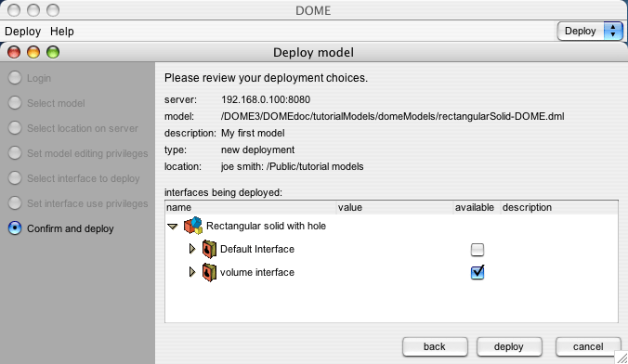
Task: Expand the volume interface tree node
Action: 192,272
